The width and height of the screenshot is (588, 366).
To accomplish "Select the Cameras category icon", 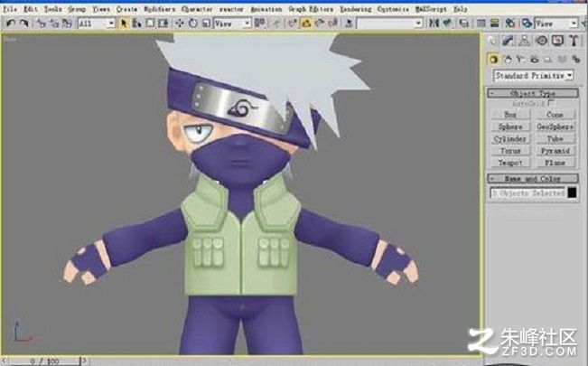I will 535,60.
